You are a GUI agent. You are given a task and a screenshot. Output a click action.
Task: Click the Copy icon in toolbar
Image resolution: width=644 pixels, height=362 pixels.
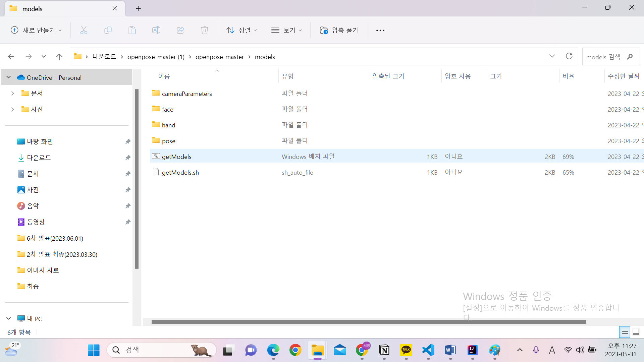pos(108,30)
